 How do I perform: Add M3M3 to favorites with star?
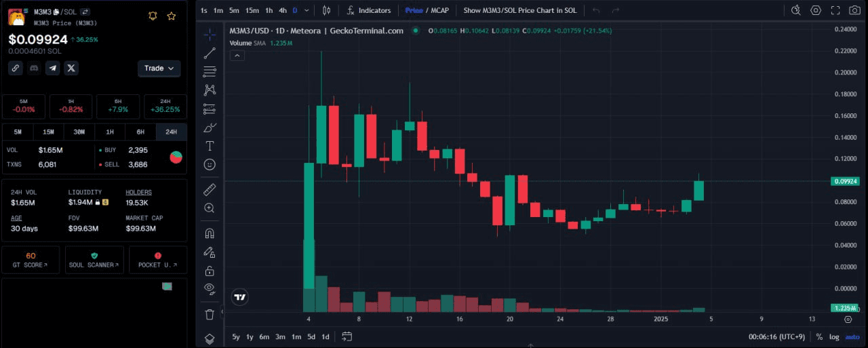tap(172, 16)
